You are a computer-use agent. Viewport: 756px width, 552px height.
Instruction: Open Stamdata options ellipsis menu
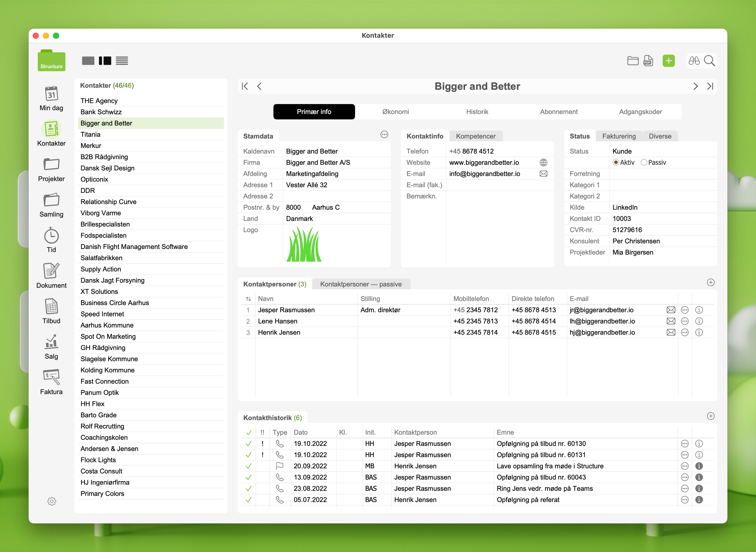click(x=384, y=135)
